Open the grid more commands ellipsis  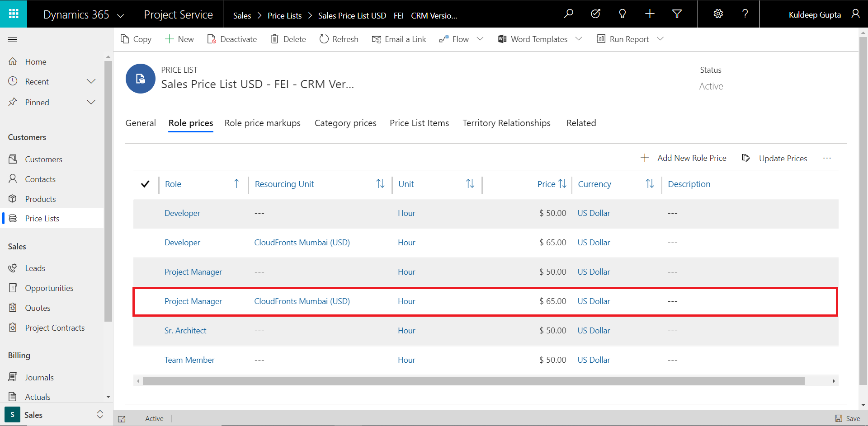coord(827,158)
